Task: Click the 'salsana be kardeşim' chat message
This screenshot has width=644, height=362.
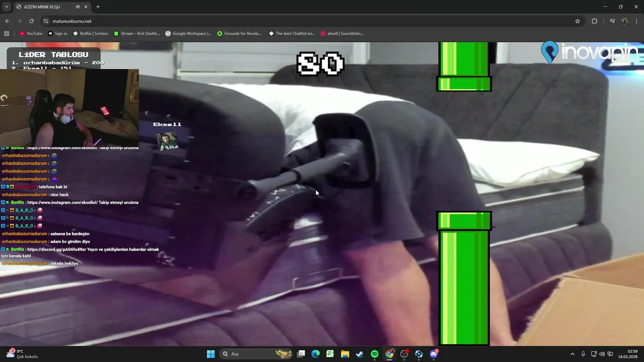Action: coord(70,234)
